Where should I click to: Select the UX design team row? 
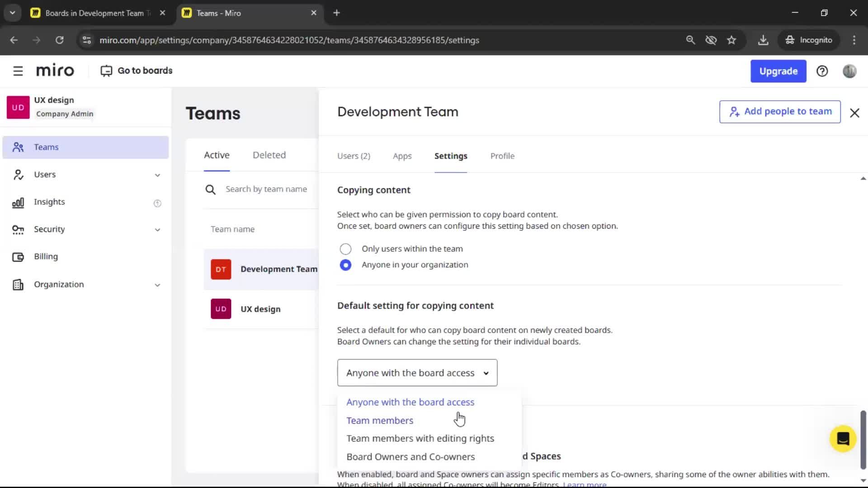point(261,309)
